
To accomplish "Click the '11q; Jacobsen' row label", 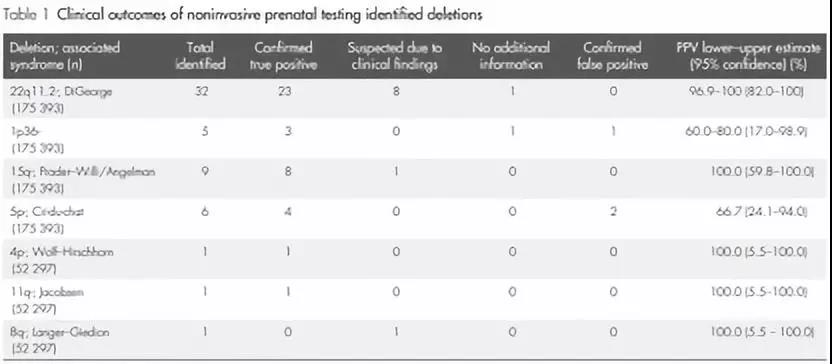I will click(46, 292).
